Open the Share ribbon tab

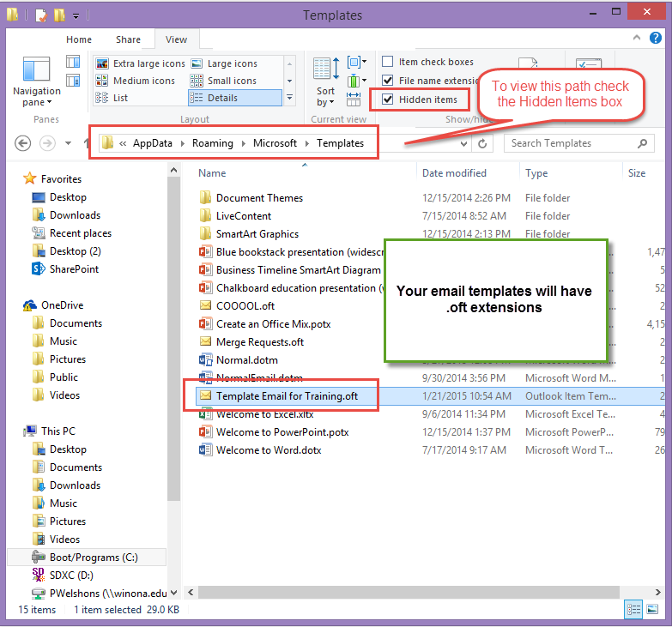click(x=129, y=39)
